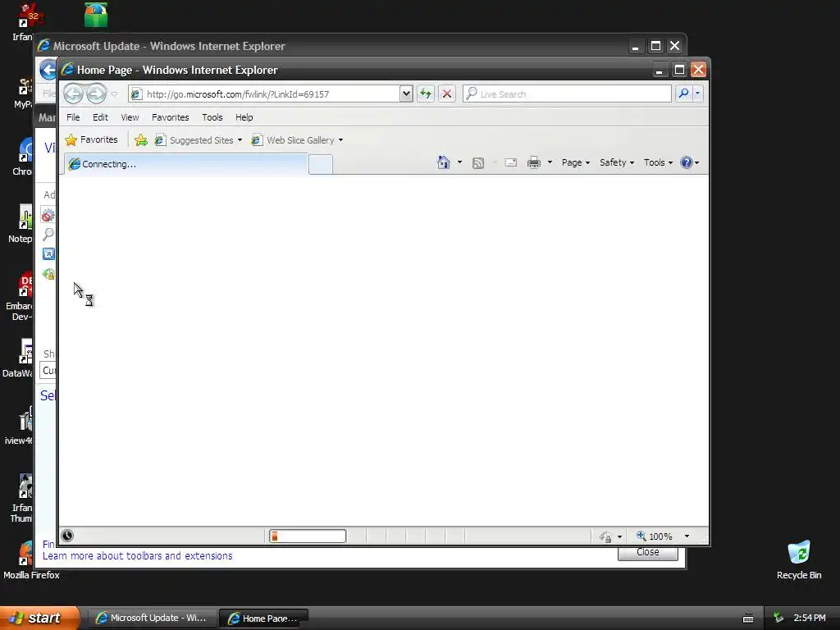Viewport: 840px width, 630px height.
Task: Click the Back navigation arrow in Home Page window
Action: tap(74, 94)
